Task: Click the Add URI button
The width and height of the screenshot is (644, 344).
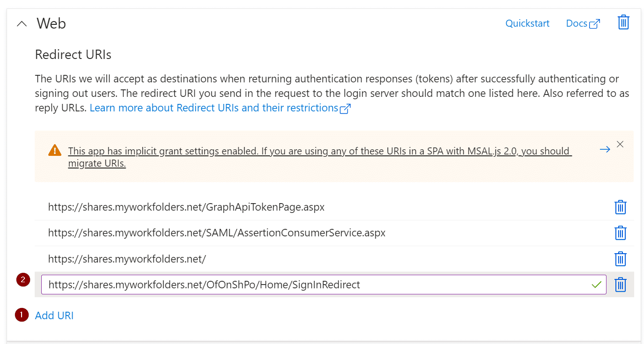Action: coord(54,315)
